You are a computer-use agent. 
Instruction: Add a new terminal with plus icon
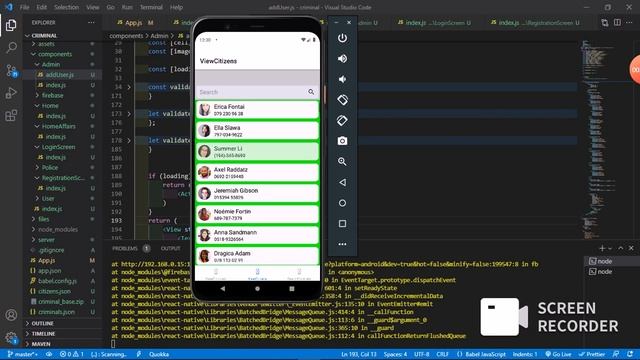pyautogui.click(x=602, y=248)
